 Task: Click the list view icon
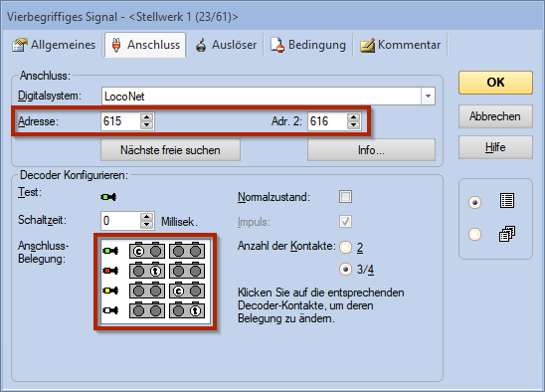pos(507,201)
